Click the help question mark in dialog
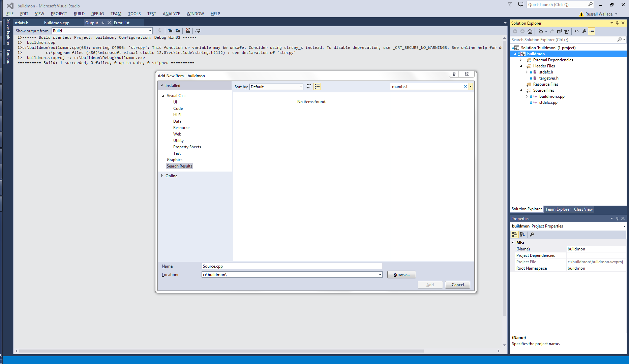Viewport: 629px width, 364px height. (x=454, y=74)
